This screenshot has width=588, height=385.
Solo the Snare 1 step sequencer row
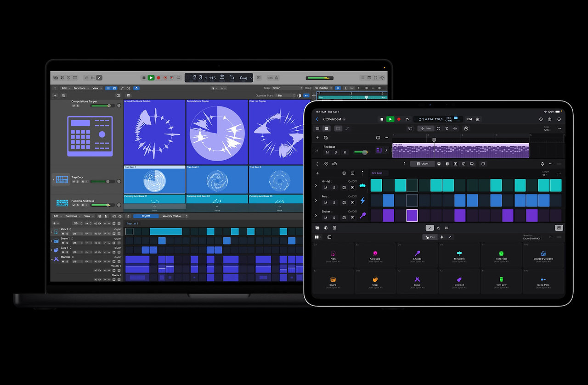(x=68, y=243)
